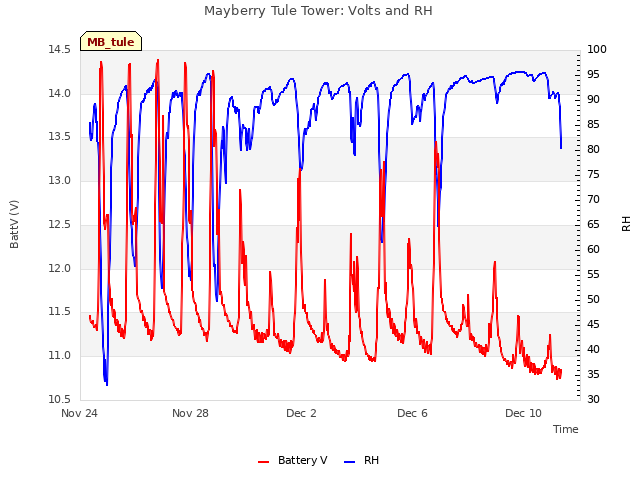This screenshot has height=480, width=640.
Task: Click the BattV (V) axis label
Action: (14, 224)
